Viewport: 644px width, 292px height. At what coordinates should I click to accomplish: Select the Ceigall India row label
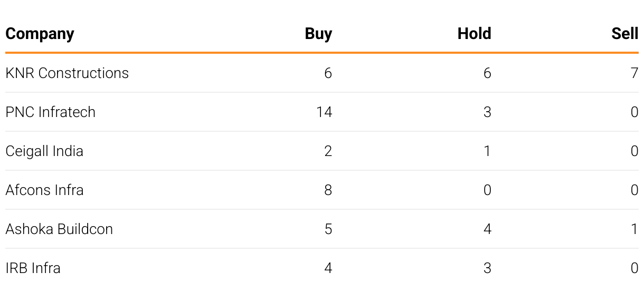(x=44, y=151)
